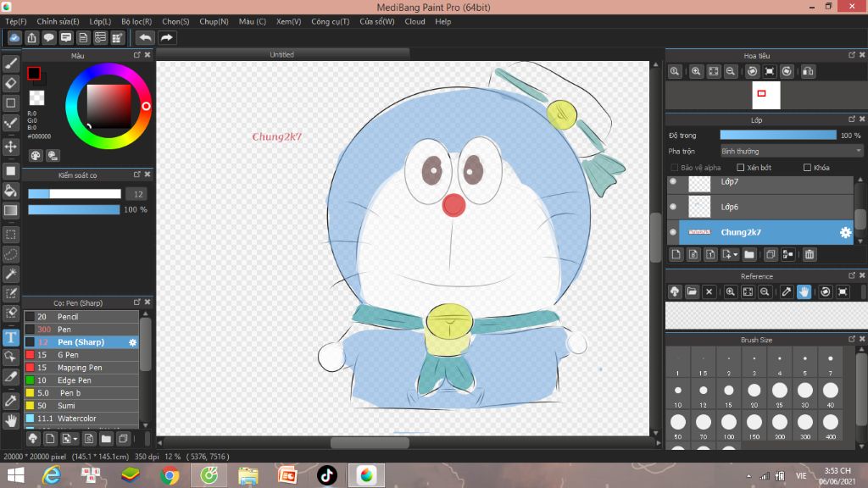Activate the Lasso selection tool

[x=10, y=254]
